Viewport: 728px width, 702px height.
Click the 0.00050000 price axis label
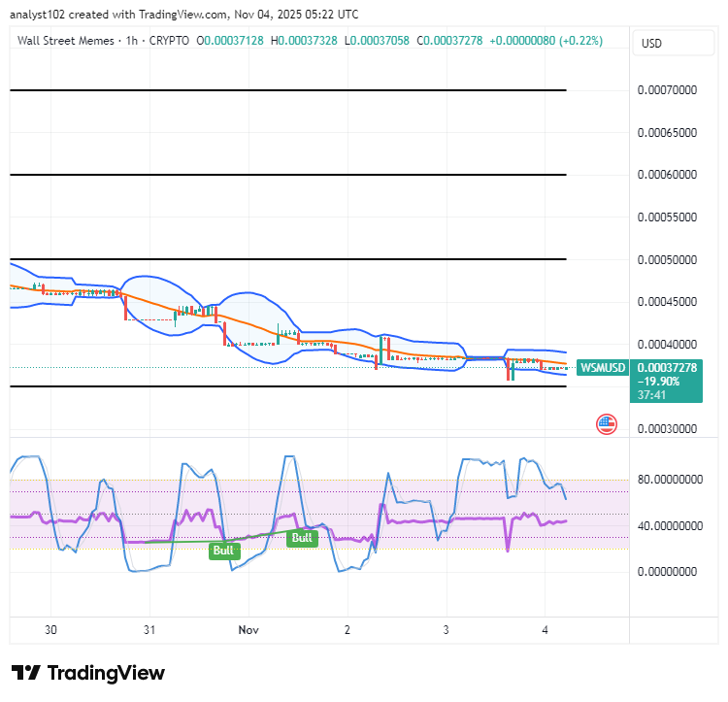[x=667, y=260]
